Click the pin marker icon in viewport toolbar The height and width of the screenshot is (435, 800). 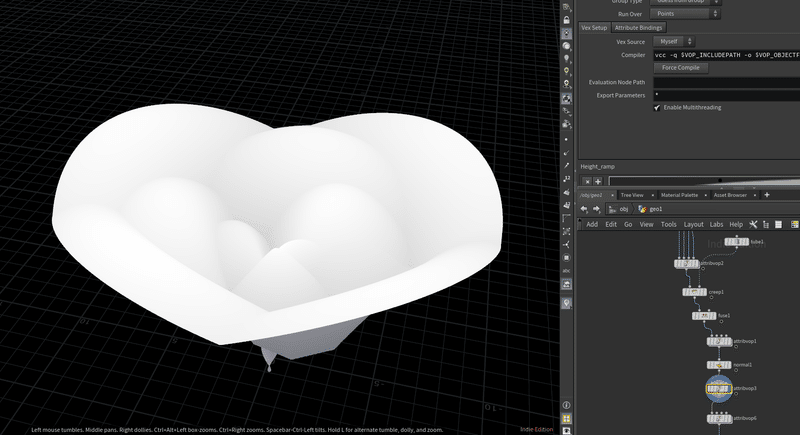[566, 303]
